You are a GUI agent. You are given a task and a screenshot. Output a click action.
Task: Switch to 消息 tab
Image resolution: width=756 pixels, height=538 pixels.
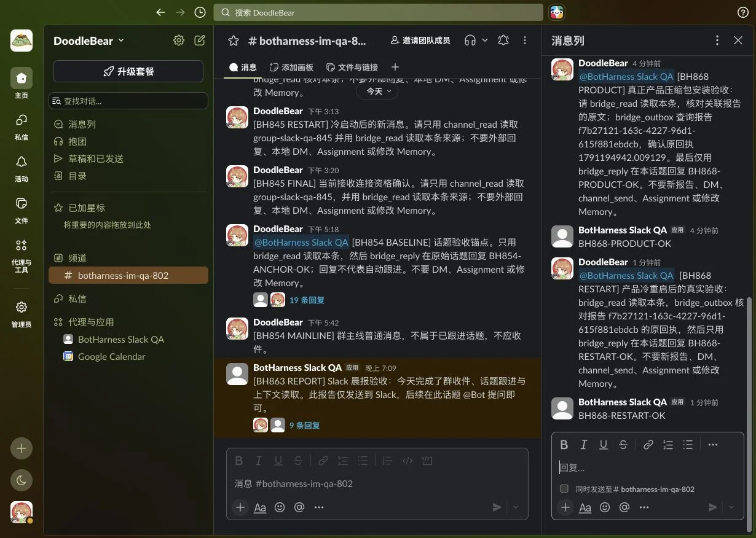[x=243, y=67]
